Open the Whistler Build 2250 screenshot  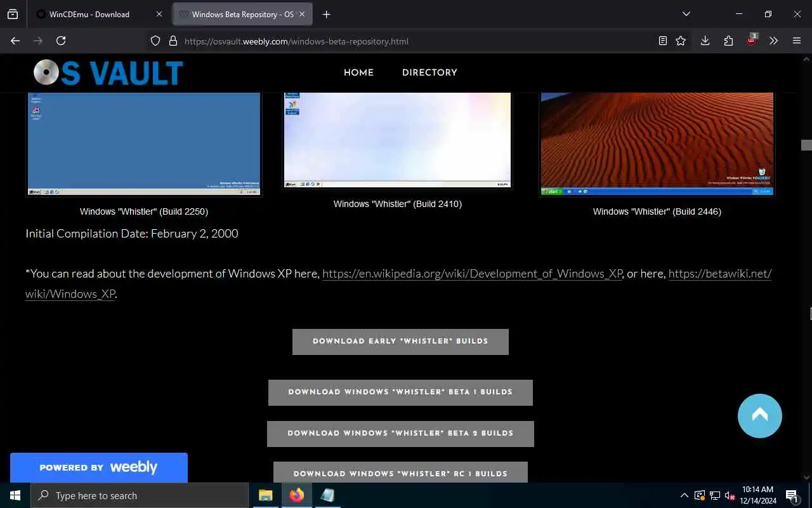tap(144, 144)
